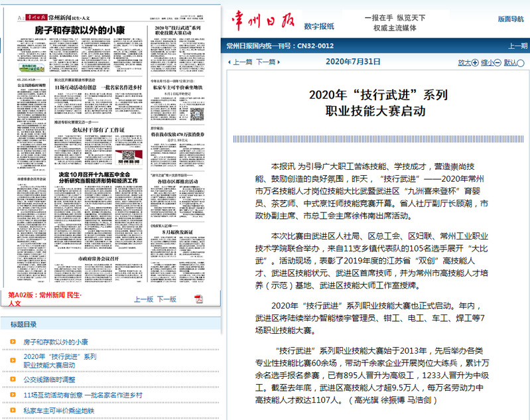Click 技行武进 article block in page preview
This screenshot has height=420, width=530.
pyautogui.click(x=178, y=48)
